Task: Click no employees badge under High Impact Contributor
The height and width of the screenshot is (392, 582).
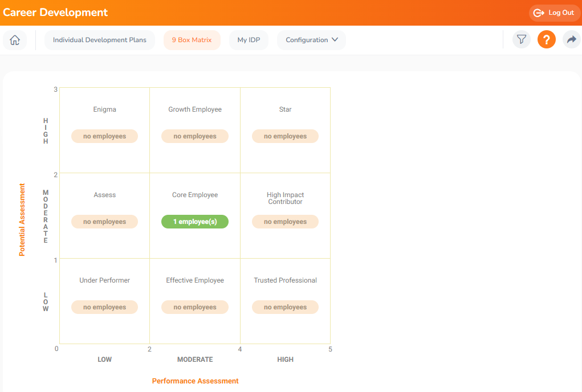Action: [x=285, y=222]
